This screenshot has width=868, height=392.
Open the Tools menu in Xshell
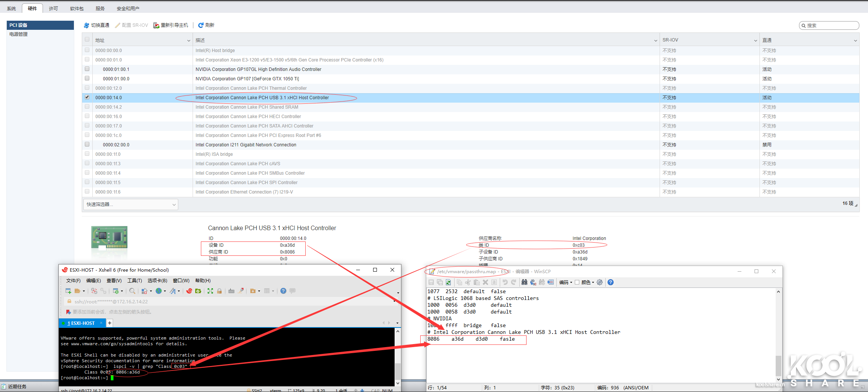135,281
